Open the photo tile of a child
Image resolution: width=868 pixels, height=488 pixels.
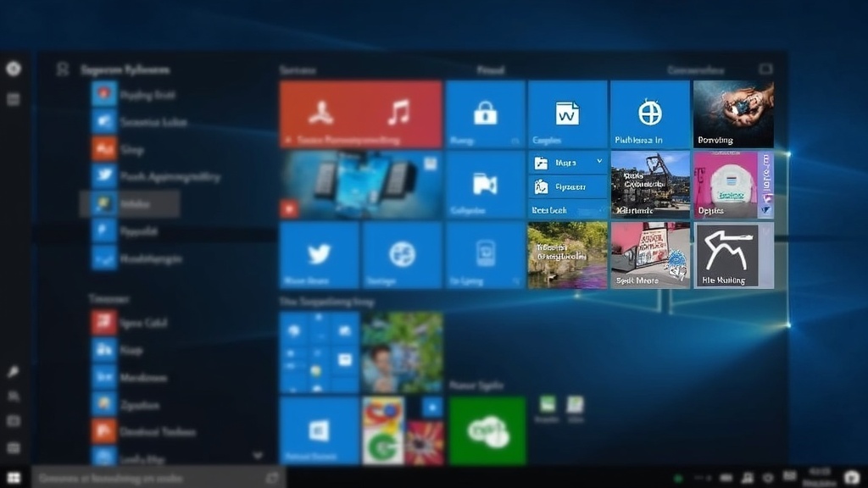[402, 352]
